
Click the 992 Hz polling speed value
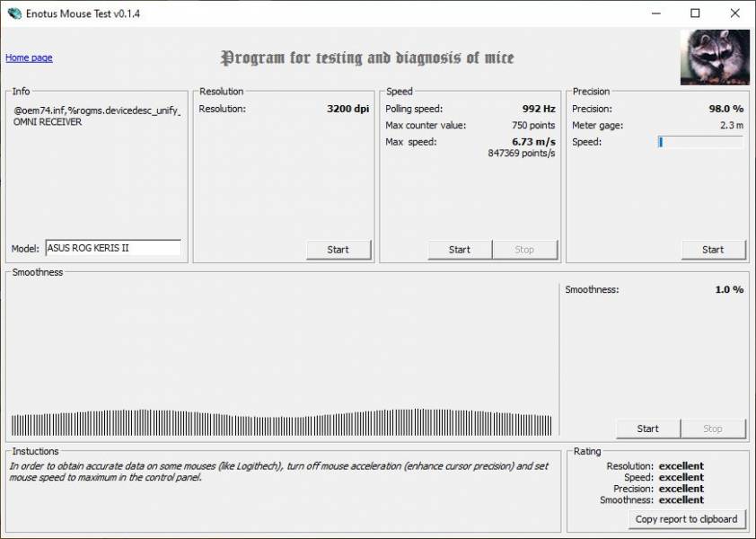[x=538, y=109]
